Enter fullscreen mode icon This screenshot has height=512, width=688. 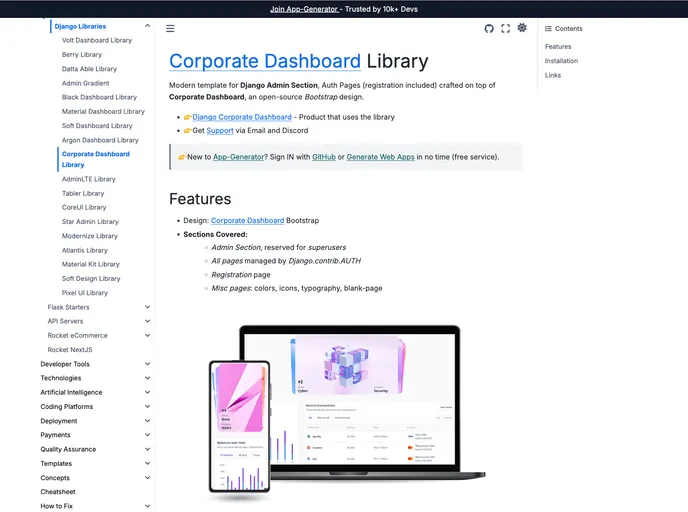pos(505,29)
